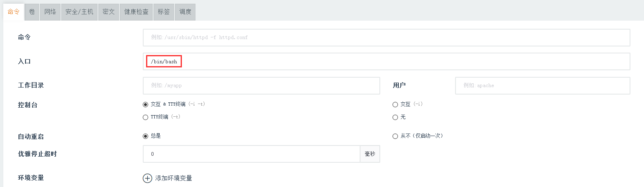
Task: Select the 交互 (-i) console option
Action: point(395,104)
